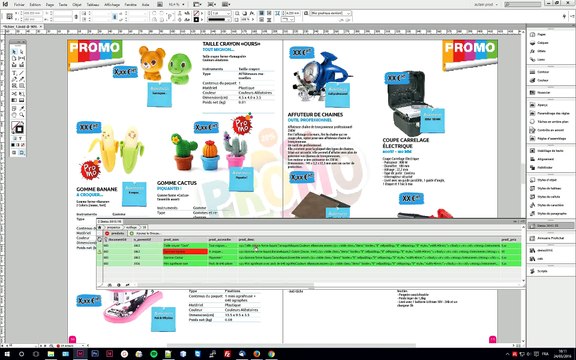
Task: Select the Scissors tool
Action: pyautogui.click(x=14, y=94)
